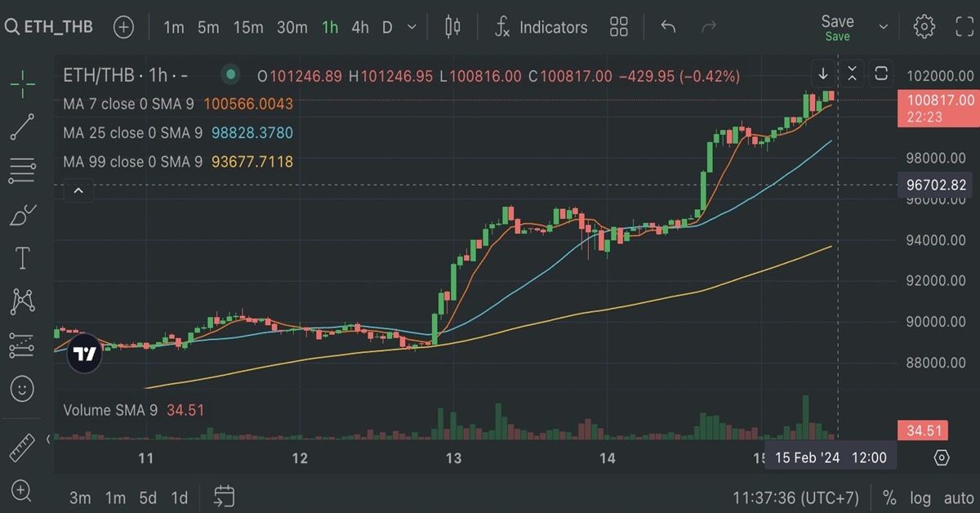Expand the time interval dropdown arrow
The image size is (980, 513).
[x=412, y=27]
